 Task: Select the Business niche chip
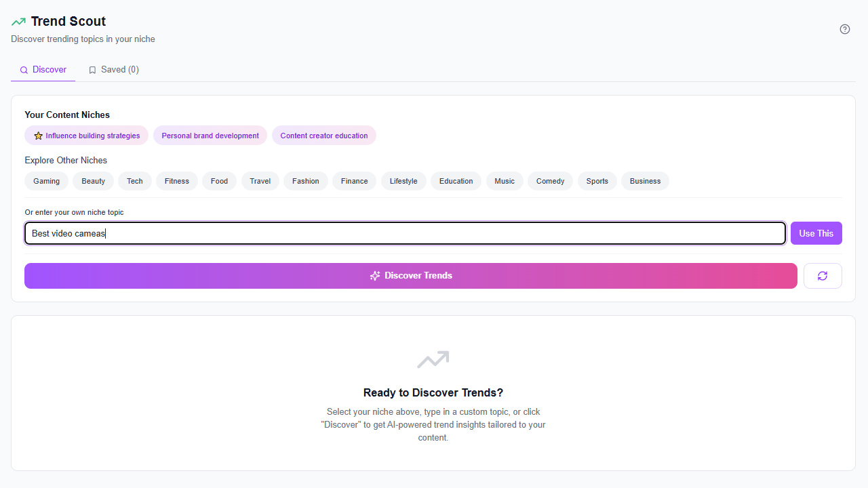click(x=645, y=181)
